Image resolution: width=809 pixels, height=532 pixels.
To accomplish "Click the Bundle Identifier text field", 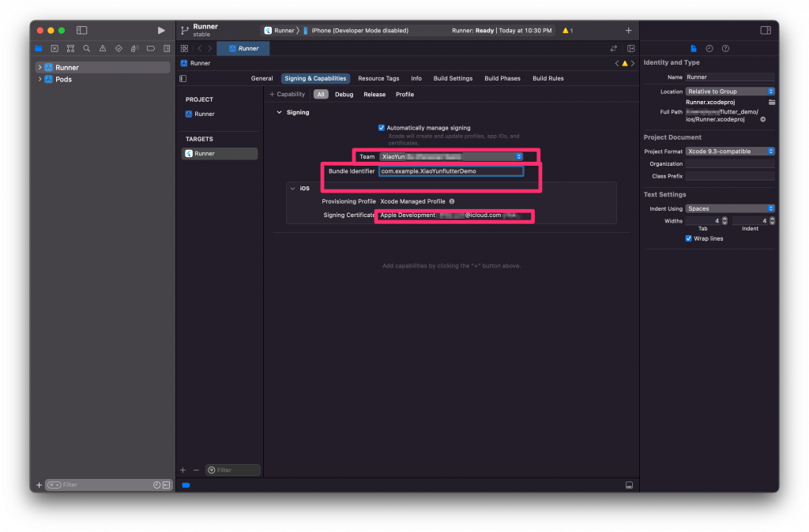I will pos(451,171).
